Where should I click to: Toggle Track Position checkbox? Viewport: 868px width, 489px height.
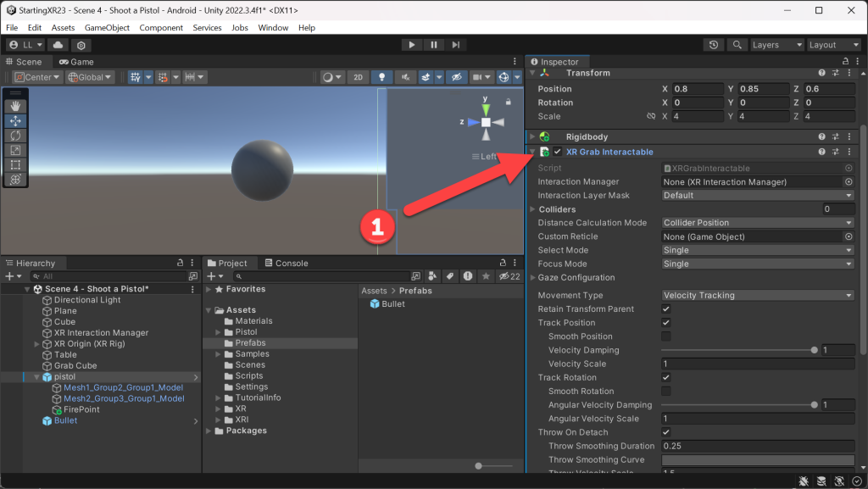(666, 323)
